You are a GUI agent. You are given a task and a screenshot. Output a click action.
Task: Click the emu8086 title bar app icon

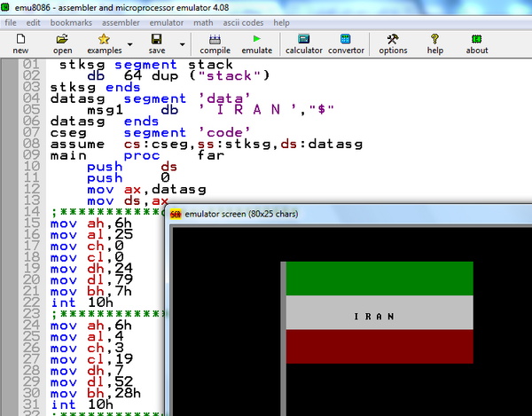[x=5, y=7]
